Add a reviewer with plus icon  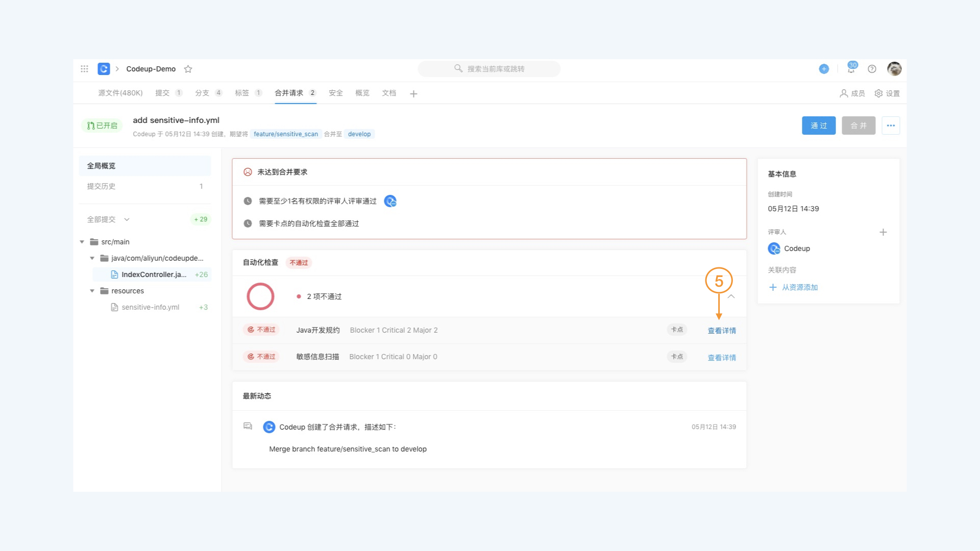[883, 232]
